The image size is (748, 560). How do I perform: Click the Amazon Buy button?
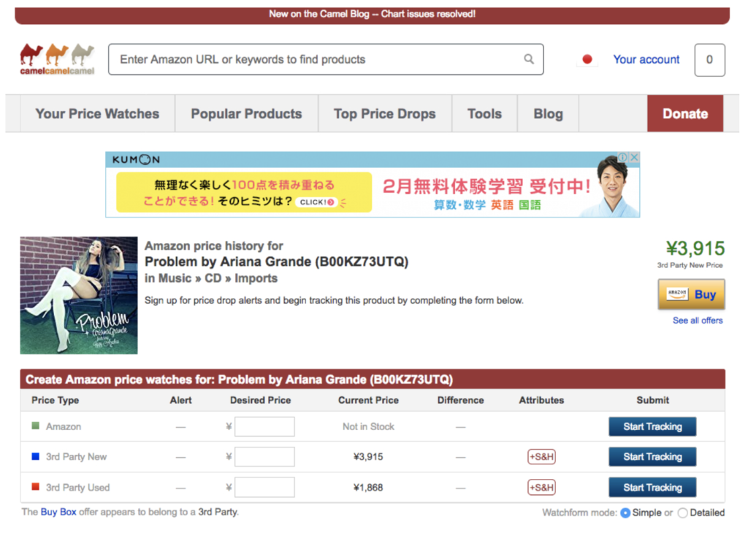pos(691,294)
